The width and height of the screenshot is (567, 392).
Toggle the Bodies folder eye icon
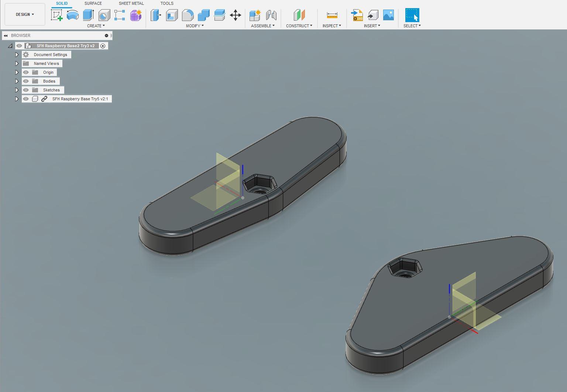coord(26,81)
